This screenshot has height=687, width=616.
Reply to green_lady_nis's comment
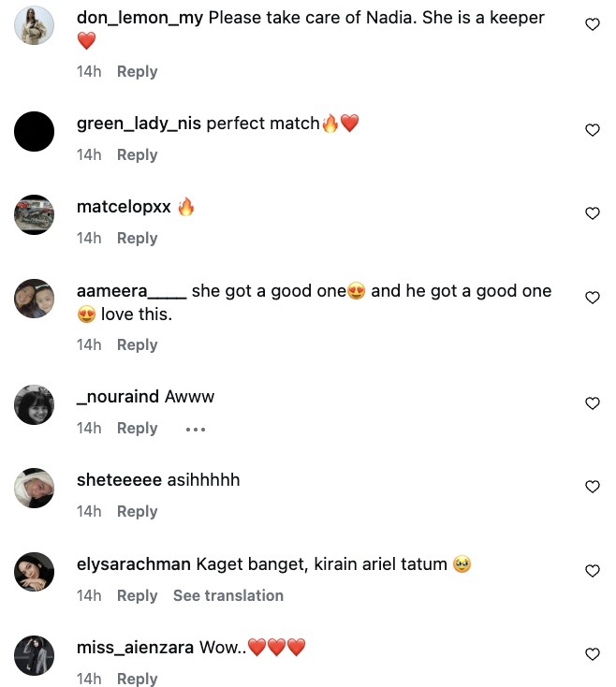[137, 155]
